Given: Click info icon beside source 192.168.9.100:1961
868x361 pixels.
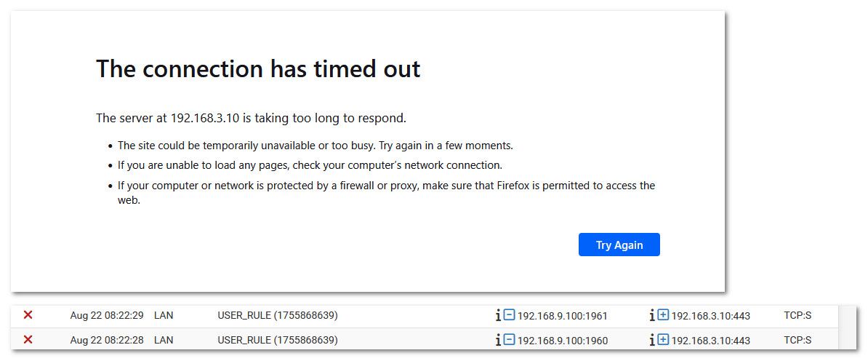Looking at the screenshot, I should (x=498, y=316).
